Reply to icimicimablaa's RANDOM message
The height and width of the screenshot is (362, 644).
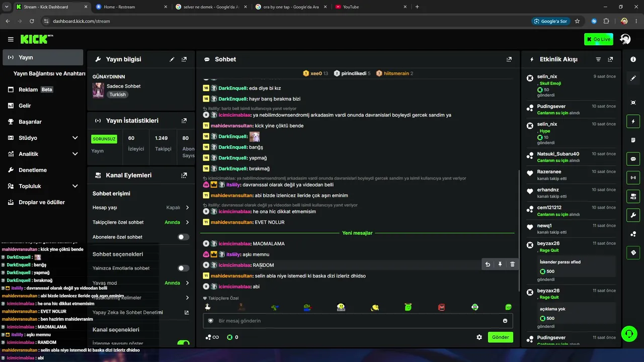point(488,264)
